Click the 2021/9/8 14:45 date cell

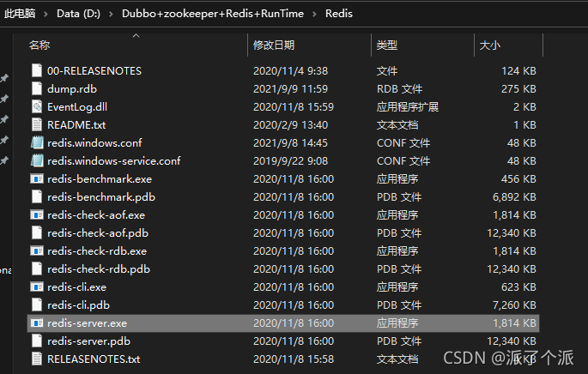pos(290,142)
